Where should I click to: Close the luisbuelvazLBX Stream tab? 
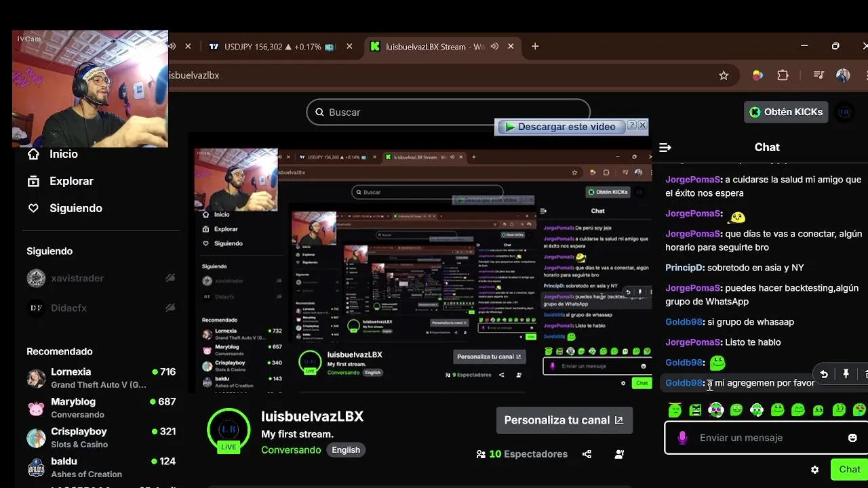(x=511, y=46)
